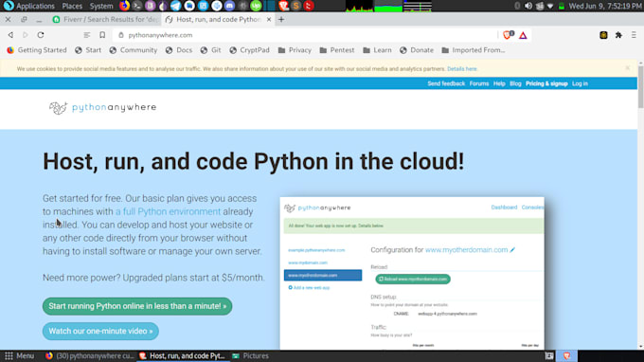Click the Details here cookie link
644x362 pixels.
pos(462,69)
